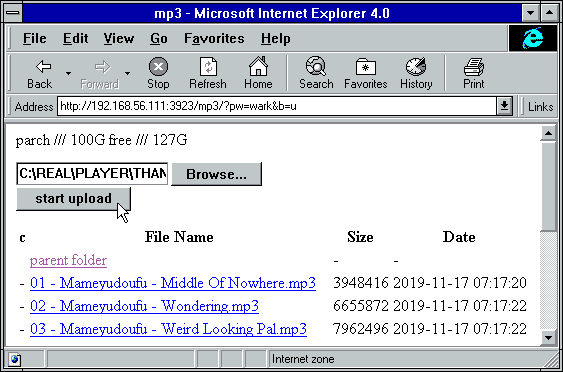The height and width of the screenshot is (372, 563).
Task: Open 01 - Mameyudoufu - Middle Of Nowhere.mp3
Action: point(173,283)
